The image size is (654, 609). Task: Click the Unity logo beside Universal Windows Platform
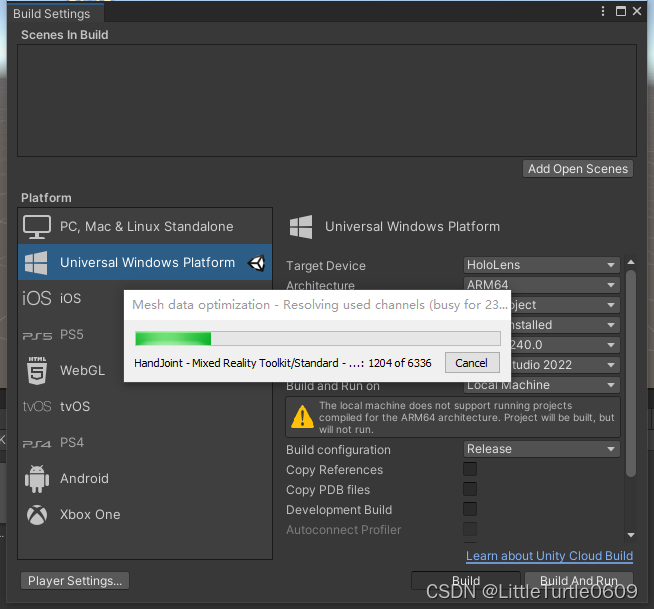point(256,263)
